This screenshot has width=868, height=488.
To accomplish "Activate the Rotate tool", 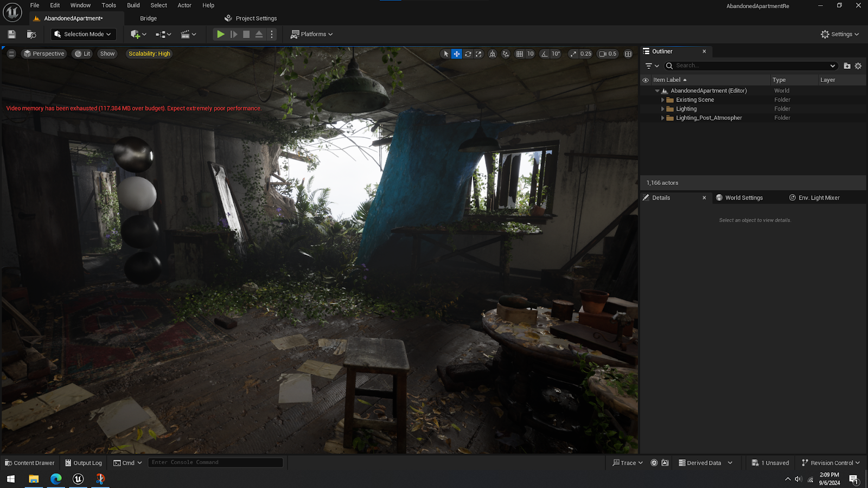I will tap(468, 54).
